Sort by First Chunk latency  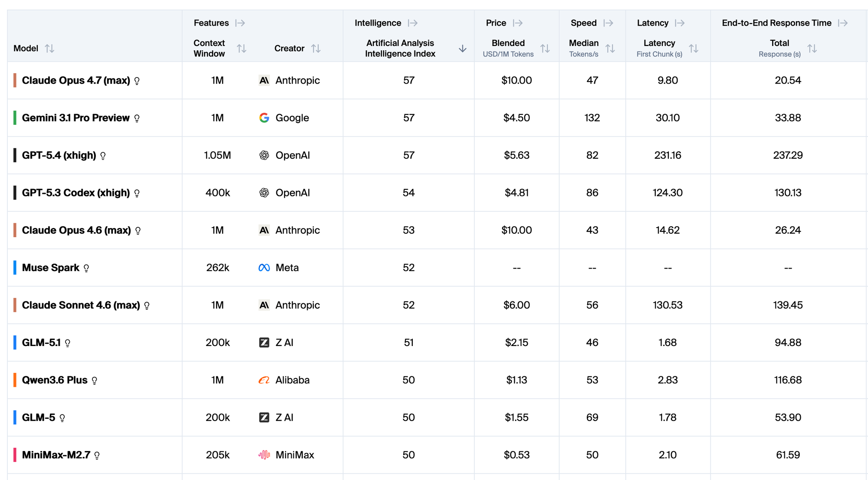[694, 49]
